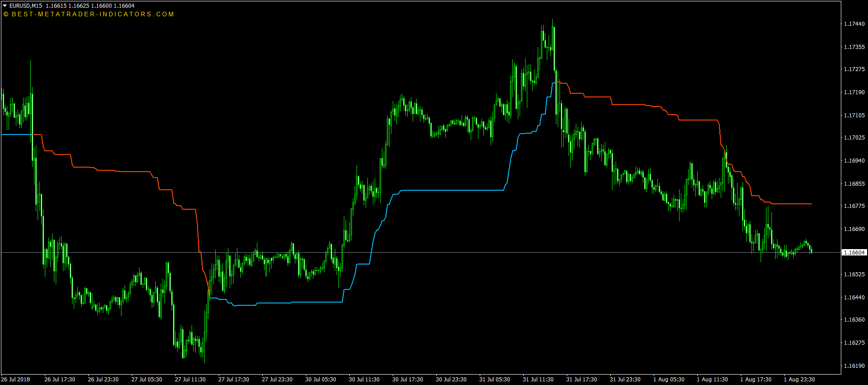Image resolution: width=868 pixels, height=385 pixels.
Task: Click the 31 Jul 23:30 time label
Action: (625, 380)
